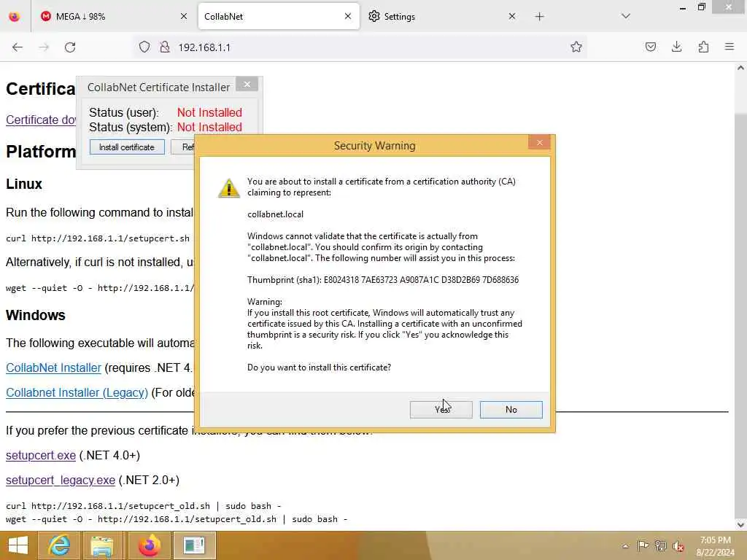
Task: Click the page scrollbar up arrow
Action: click(x=741, y=68)
